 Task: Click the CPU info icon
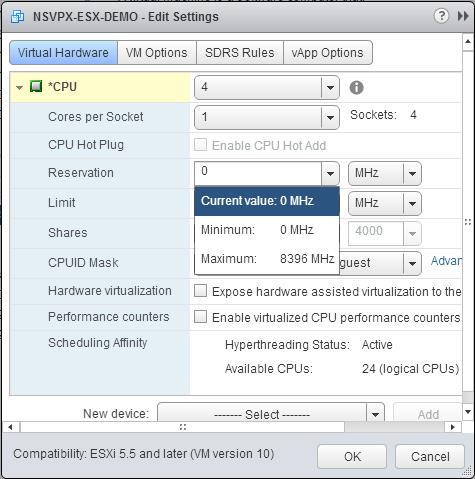pos(356,88)
